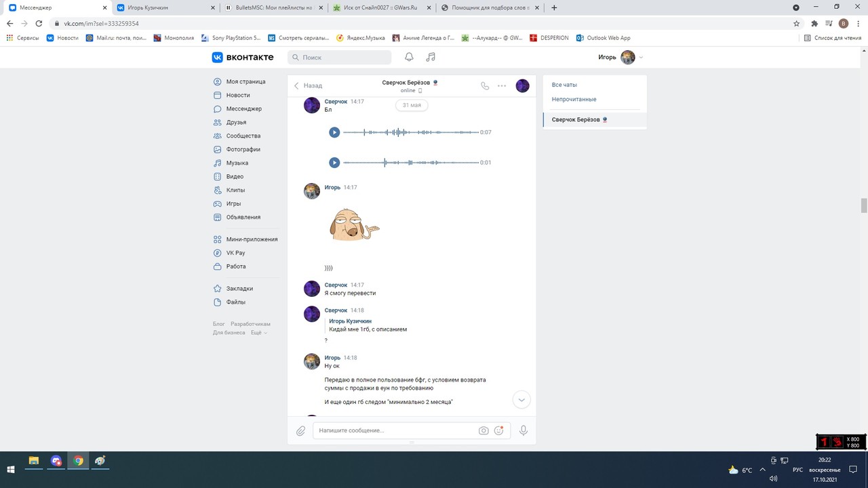Open 'Моя страница' in sidebar
This screenshot has height=488, width=868.
click(x=245, y=81)
